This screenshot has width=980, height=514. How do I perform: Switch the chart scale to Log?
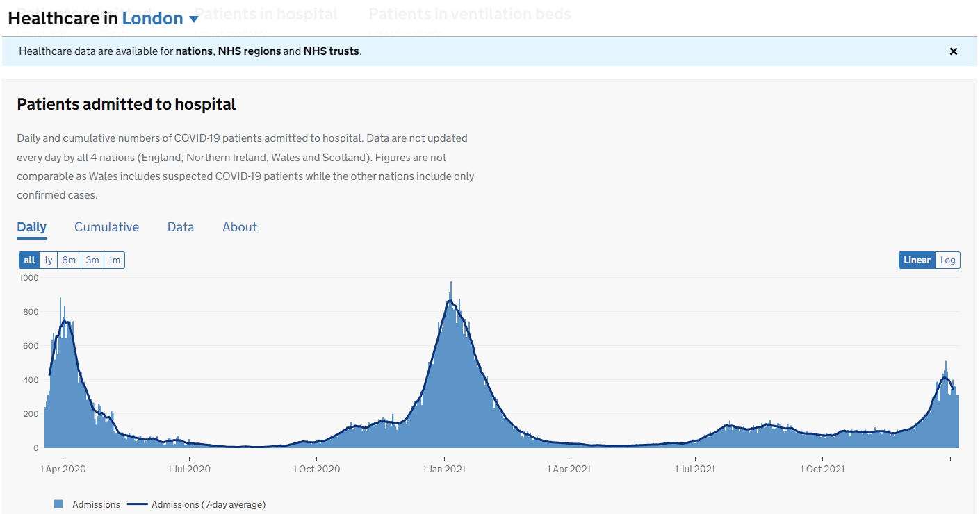pyautogui.click(x=948, y=260)
